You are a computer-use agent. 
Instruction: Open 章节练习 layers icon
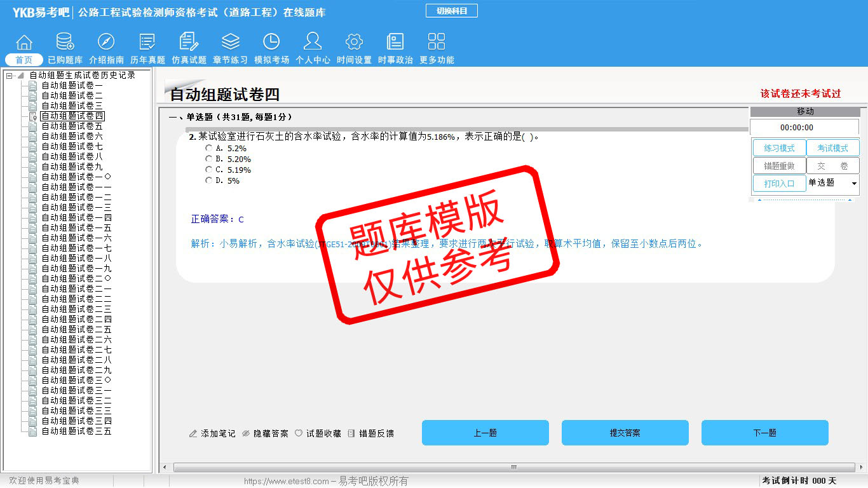[230, 43]
